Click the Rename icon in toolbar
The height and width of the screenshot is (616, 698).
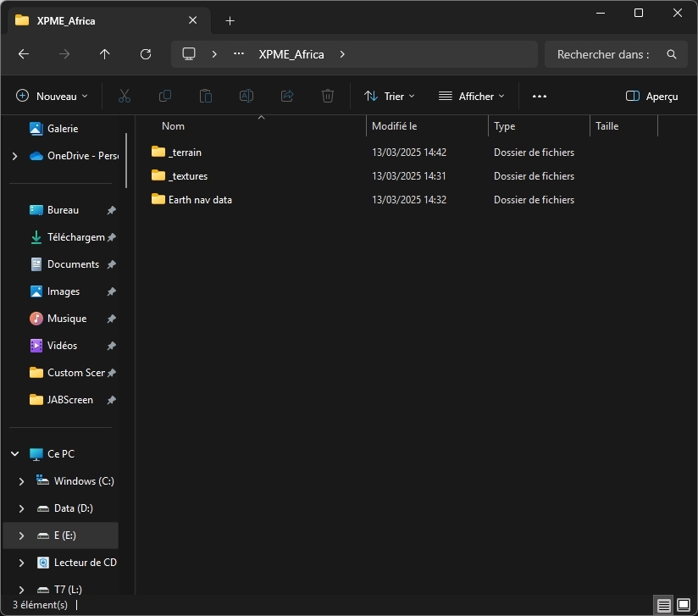click(x=247, y=97)
